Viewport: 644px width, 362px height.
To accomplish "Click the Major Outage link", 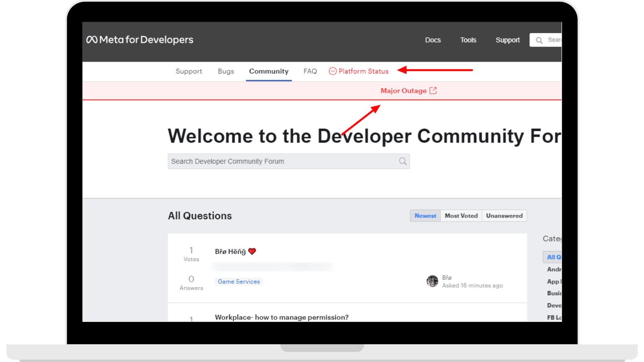I will (404, 90).
